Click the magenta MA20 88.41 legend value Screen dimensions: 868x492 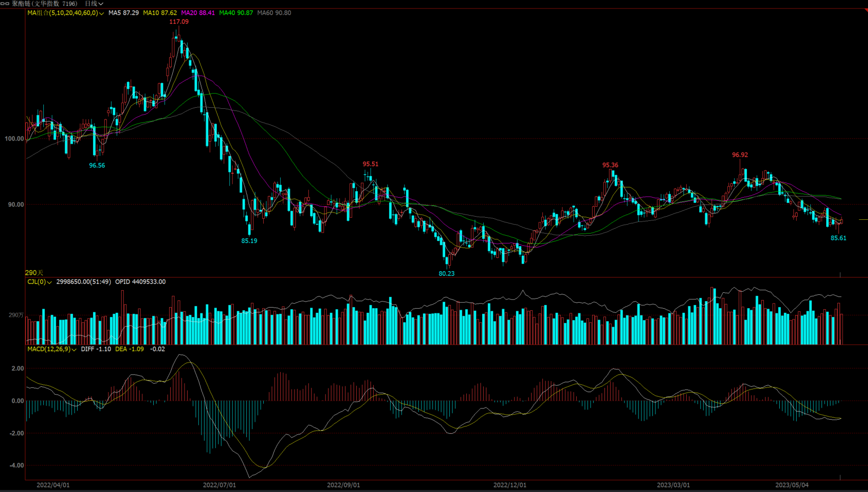click(x=198, y=13)
